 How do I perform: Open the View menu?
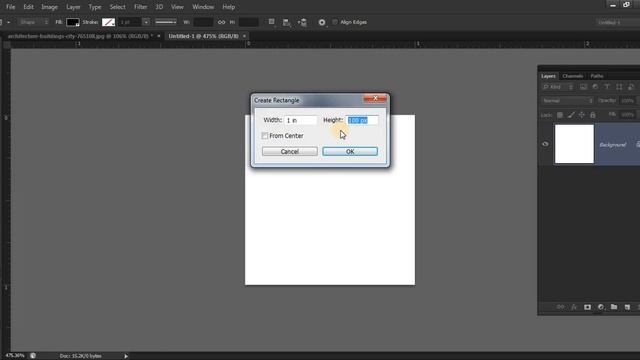coord(177,7)
